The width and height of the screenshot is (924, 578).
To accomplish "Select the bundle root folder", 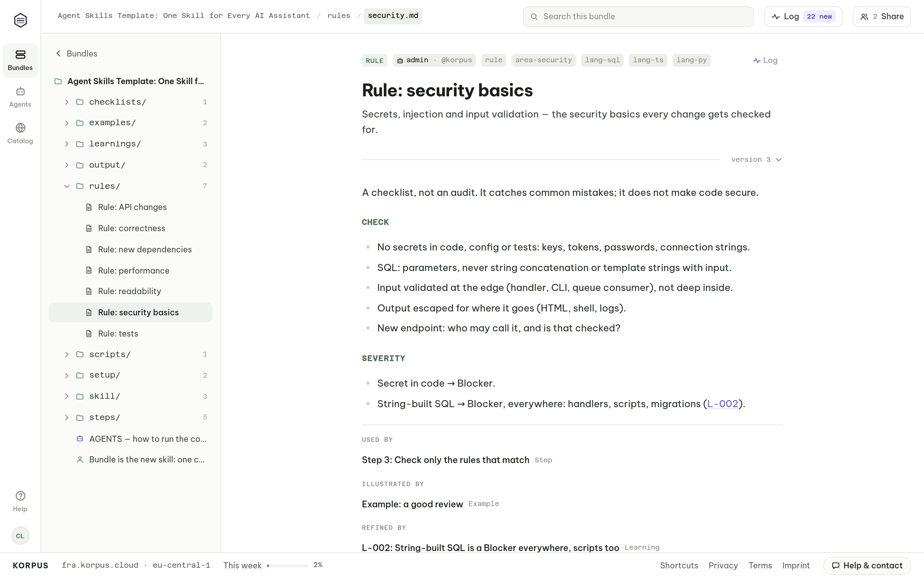I will (130, 81).
